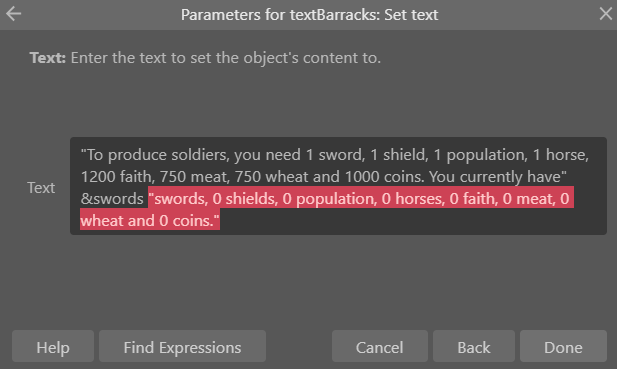Viewport: 617px width, 369px height.
Task: Click "wheat and 0 coins." at expression end
Action: pyautogui.click(x=150, y=221)
